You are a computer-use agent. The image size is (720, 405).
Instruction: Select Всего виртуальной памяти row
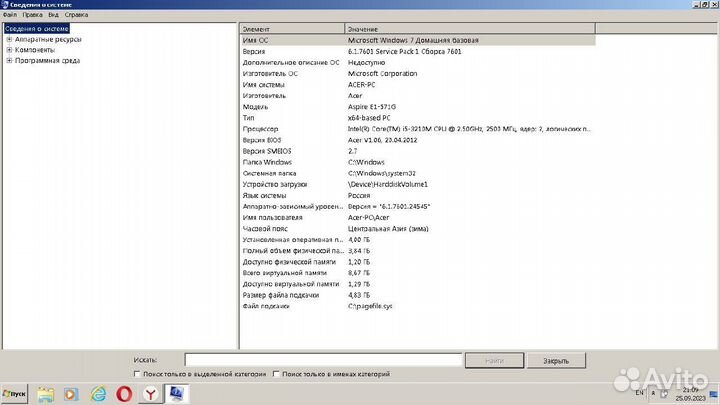click(418, 273)
